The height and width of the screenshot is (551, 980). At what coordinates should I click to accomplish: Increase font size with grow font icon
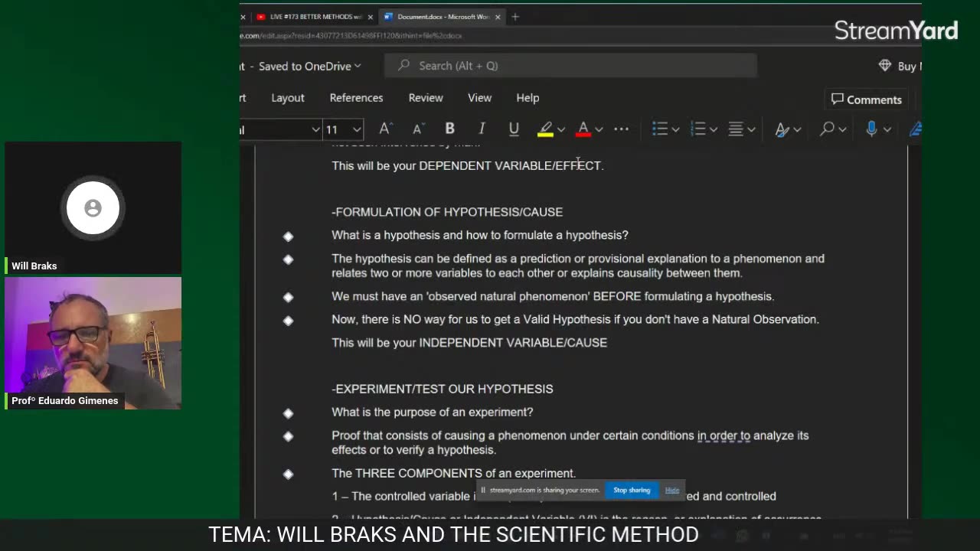[x=385, y=129]
